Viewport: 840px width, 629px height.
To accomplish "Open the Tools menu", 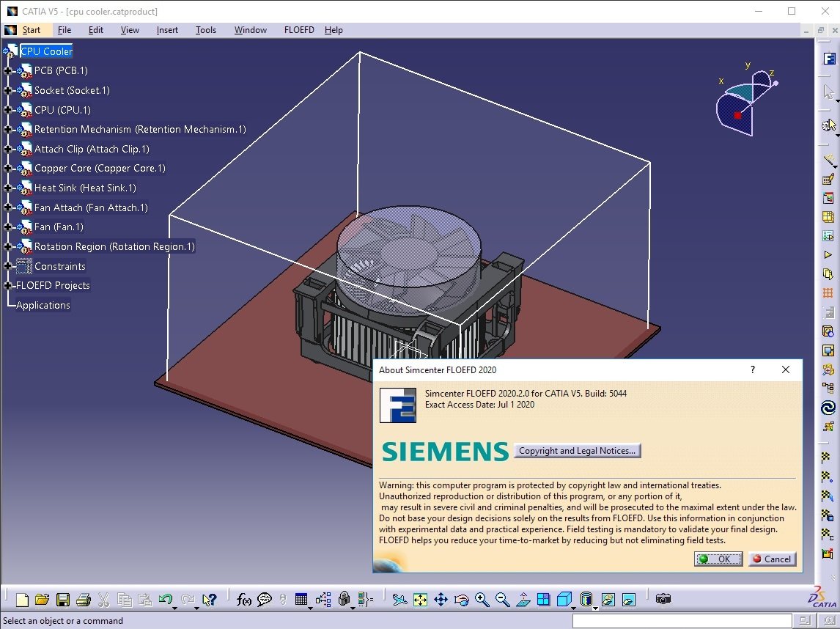I will [x=206, y=30].
